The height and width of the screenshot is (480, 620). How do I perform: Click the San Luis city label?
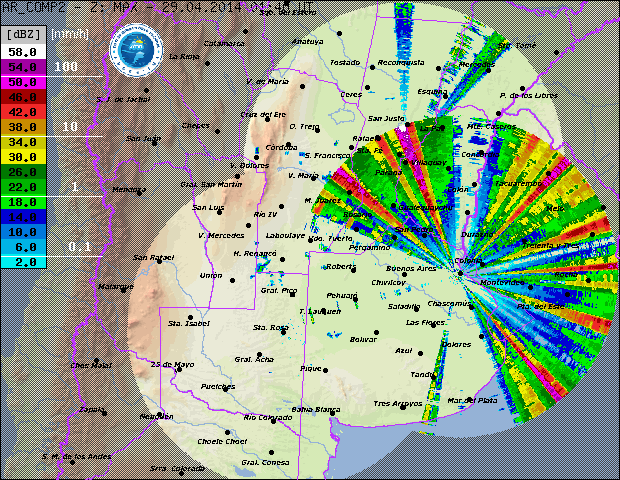click(208, 207)
